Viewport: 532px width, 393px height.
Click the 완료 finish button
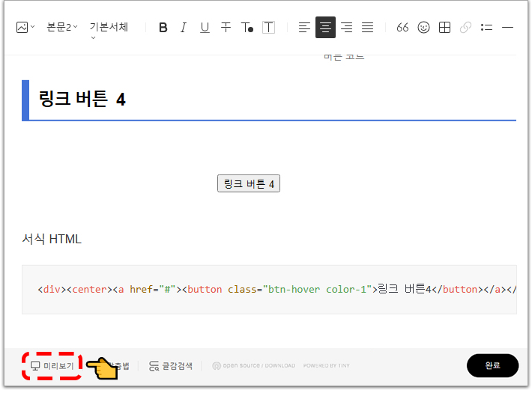pos(492,366)
